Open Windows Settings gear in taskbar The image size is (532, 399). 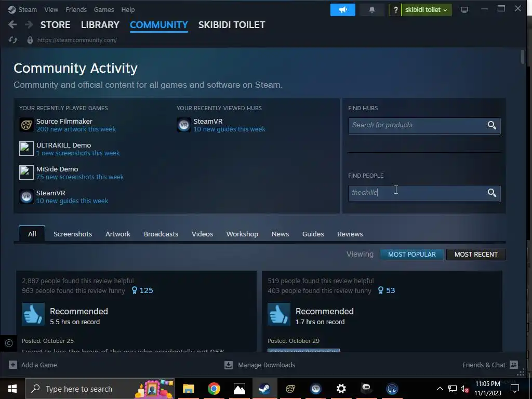[x=341, y=389]
